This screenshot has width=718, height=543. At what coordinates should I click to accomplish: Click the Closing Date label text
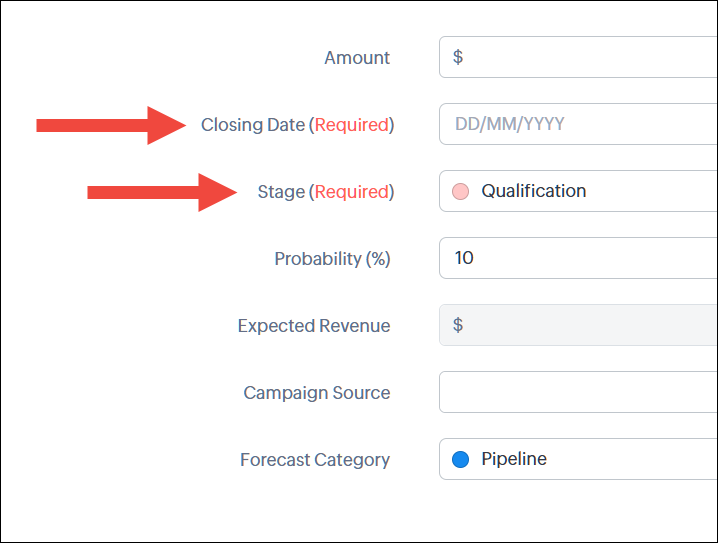point(253,125)
